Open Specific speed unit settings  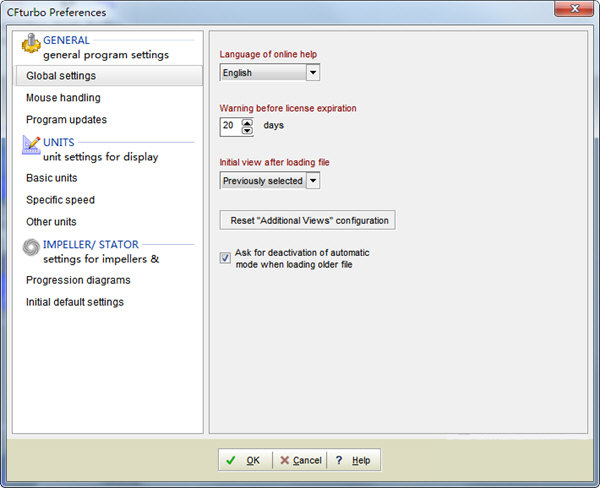pyautogui.click(x=60, y=200)
